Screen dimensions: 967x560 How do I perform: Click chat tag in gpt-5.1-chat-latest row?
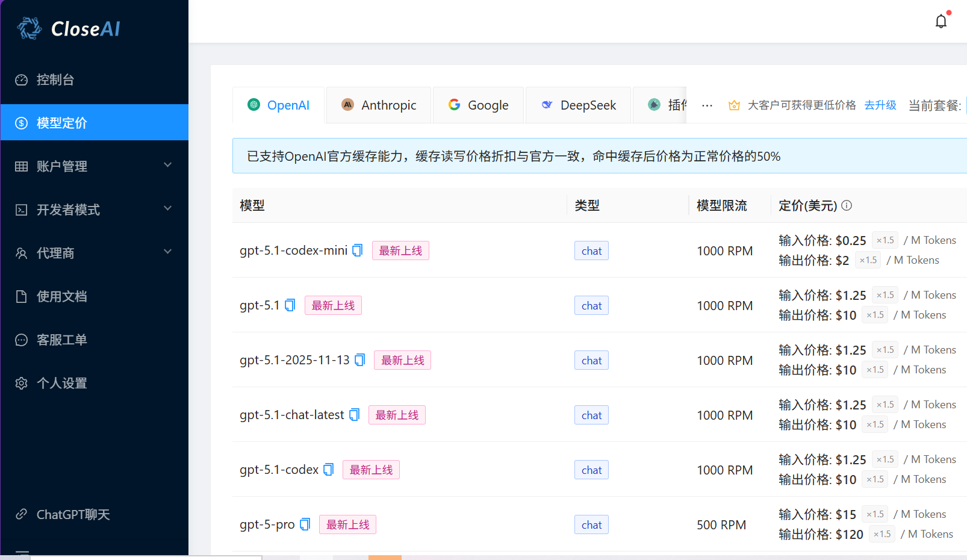pos(591,415)
